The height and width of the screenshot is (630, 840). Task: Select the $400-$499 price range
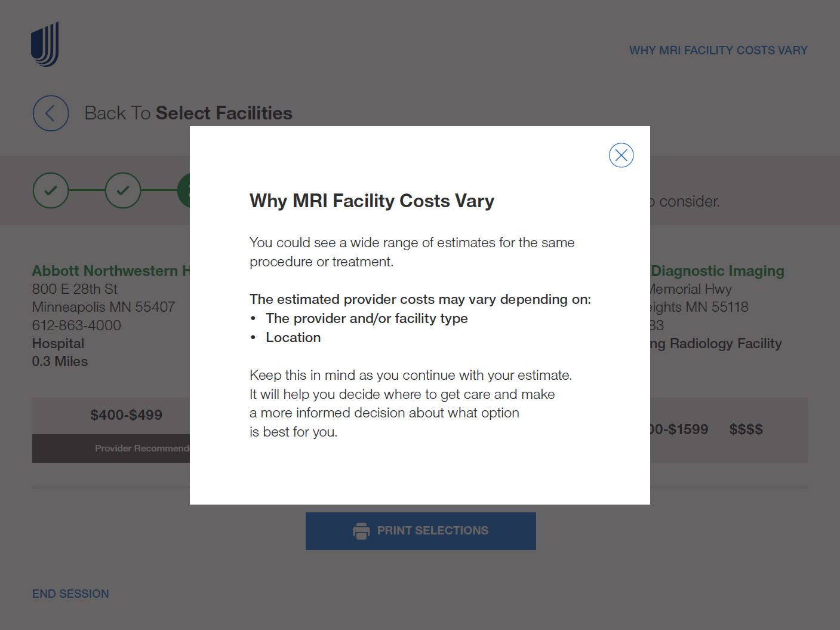pos(126,415)
